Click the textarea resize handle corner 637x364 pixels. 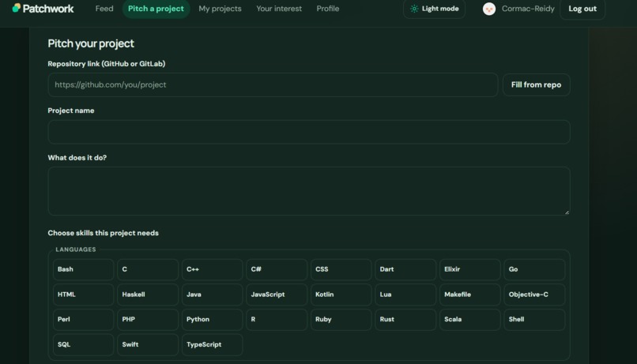(567, 212)
